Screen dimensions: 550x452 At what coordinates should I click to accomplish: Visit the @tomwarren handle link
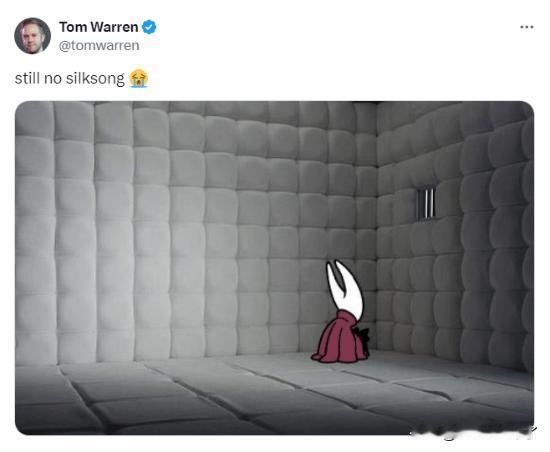tap(99, 46)
